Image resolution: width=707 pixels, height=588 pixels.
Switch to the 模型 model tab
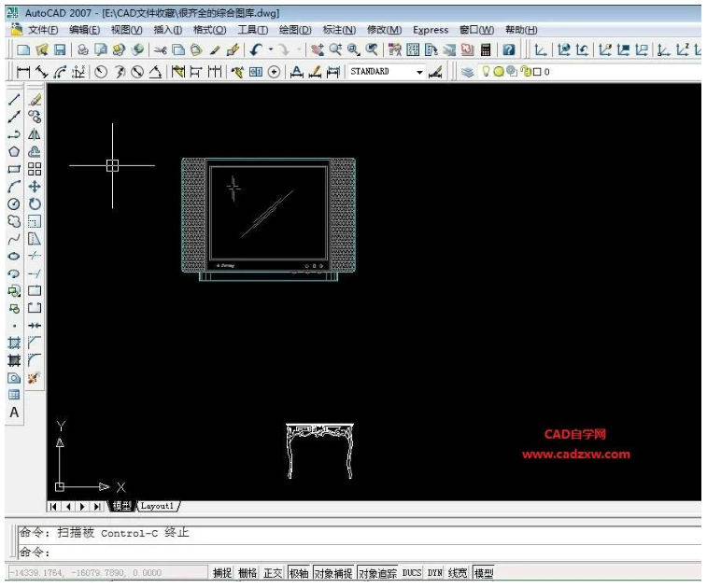coord(121,506)
